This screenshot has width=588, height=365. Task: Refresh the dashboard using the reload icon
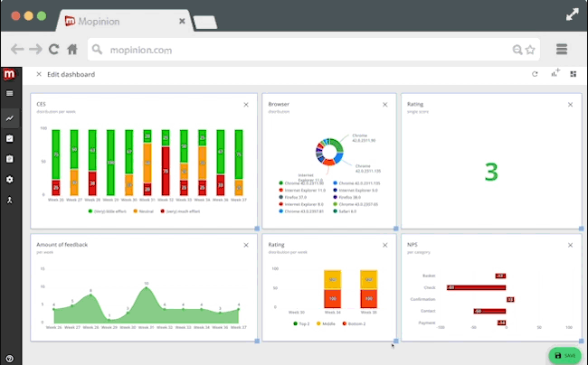(535, 74)
